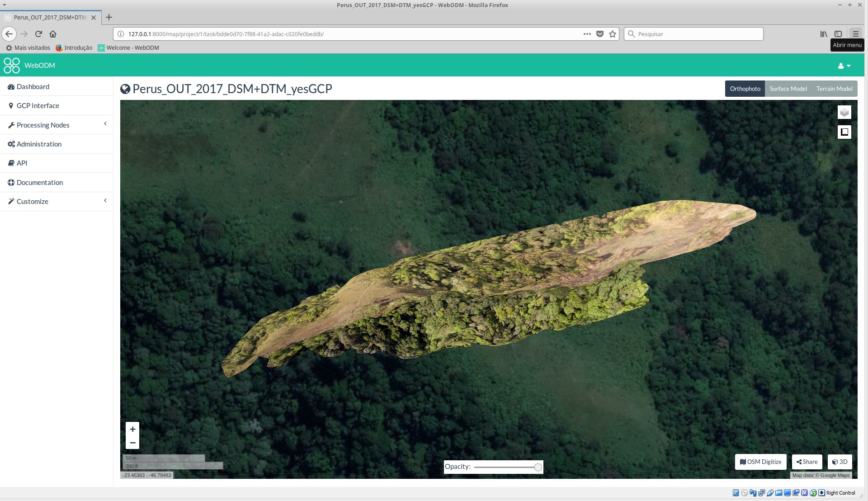Click the Share button
The image size is (868, 501).
807,462
